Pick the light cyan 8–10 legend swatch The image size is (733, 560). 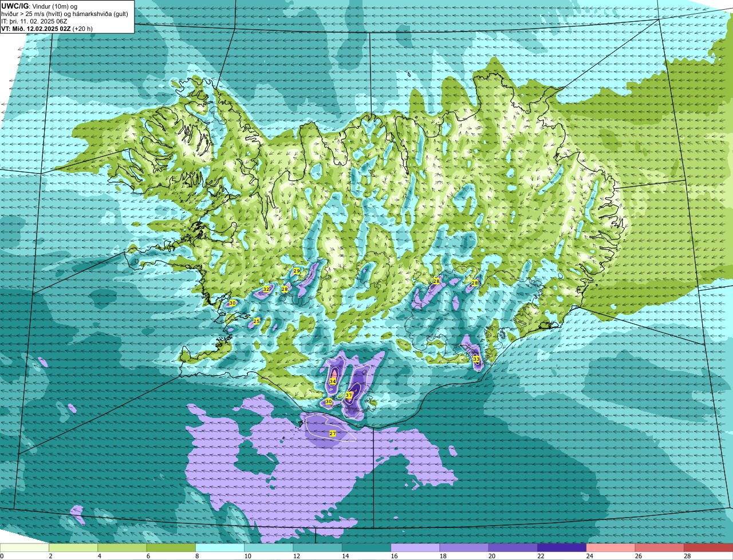220,548
